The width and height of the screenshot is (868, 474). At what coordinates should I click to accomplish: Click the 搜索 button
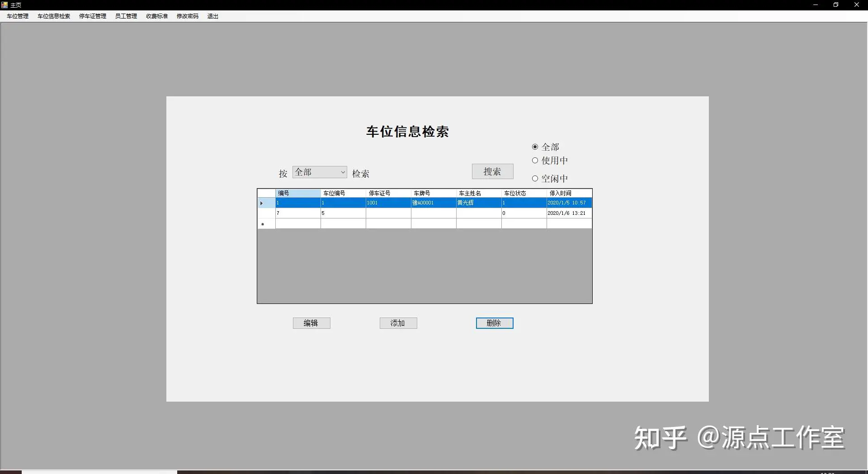coord(492,171)
